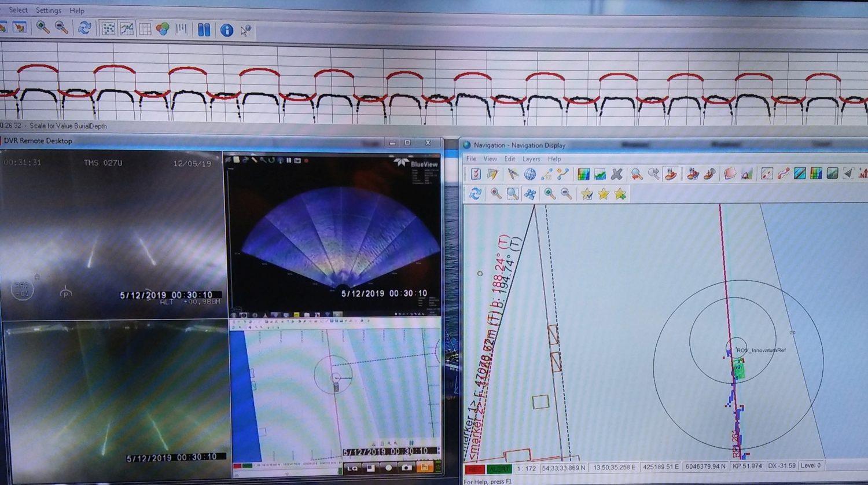This screenshot has height=485, width=868.
Task: Pause the scrolling burial depth chart
Action: (204, 30)
